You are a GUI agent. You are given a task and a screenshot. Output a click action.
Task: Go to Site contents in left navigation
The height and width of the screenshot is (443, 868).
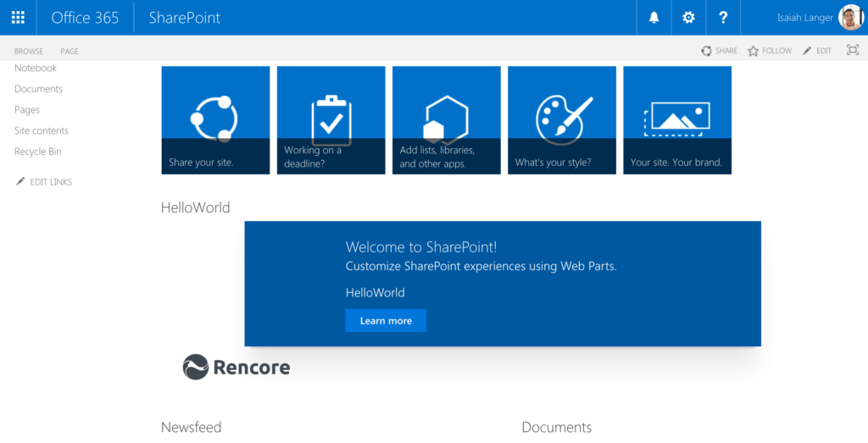coord(42,131)
